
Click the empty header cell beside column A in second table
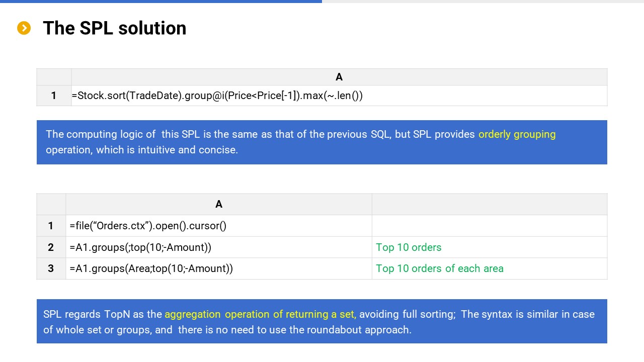point(489,204)
